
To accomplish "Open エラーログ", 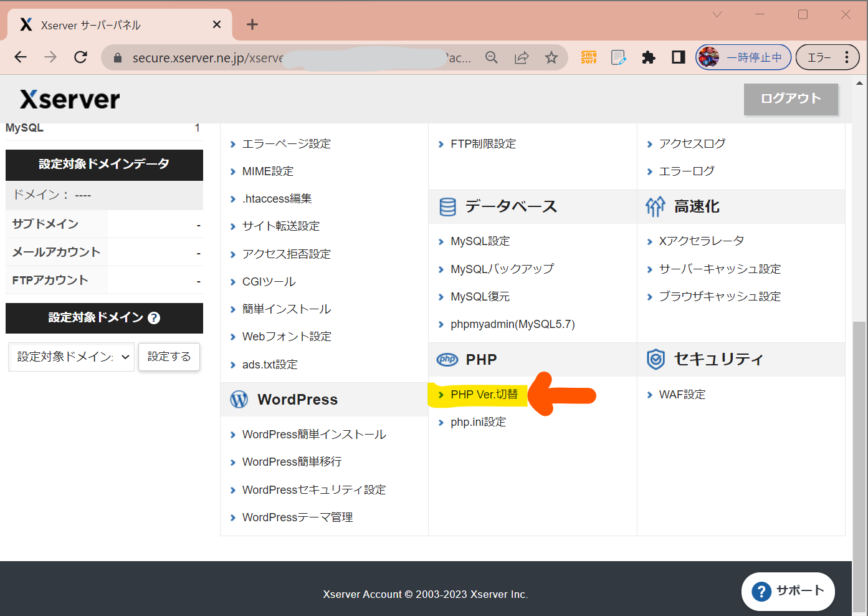I will pyautogui.click(x=686, y=171).
